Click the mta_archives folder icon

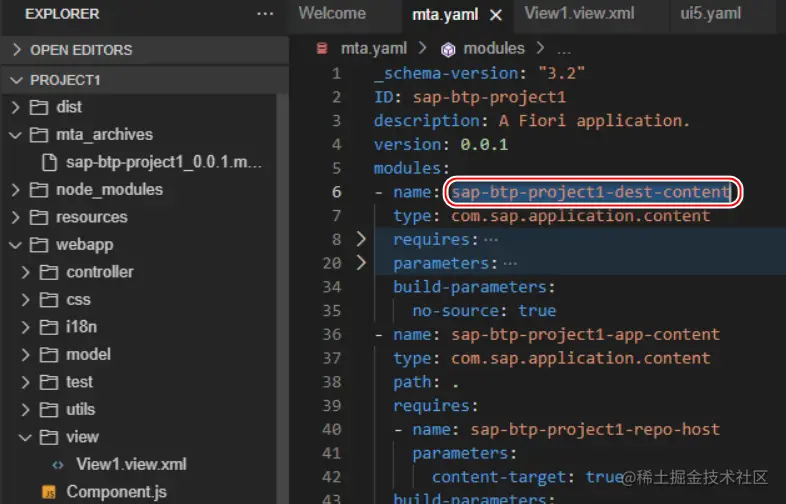click(39, 134)
